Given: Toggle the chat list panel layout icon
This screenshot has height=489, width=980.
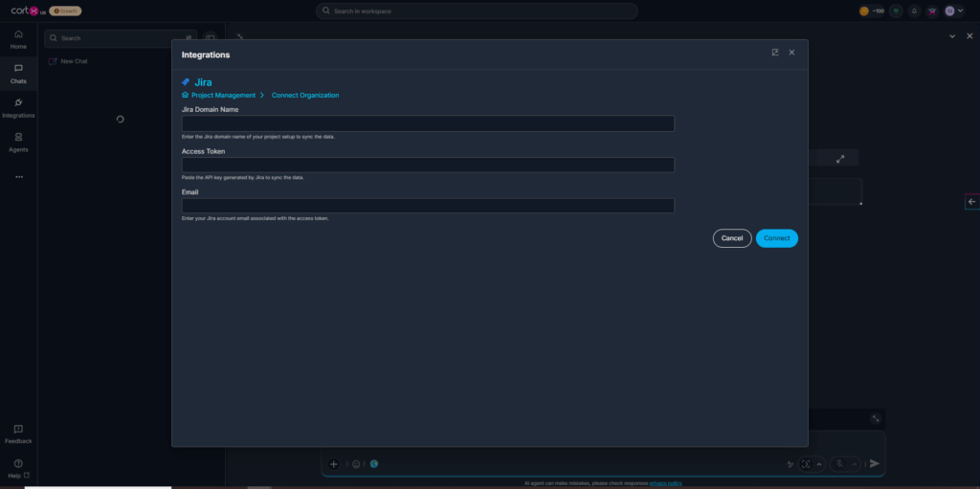Looking at the screenshot, I should [210, 38].
